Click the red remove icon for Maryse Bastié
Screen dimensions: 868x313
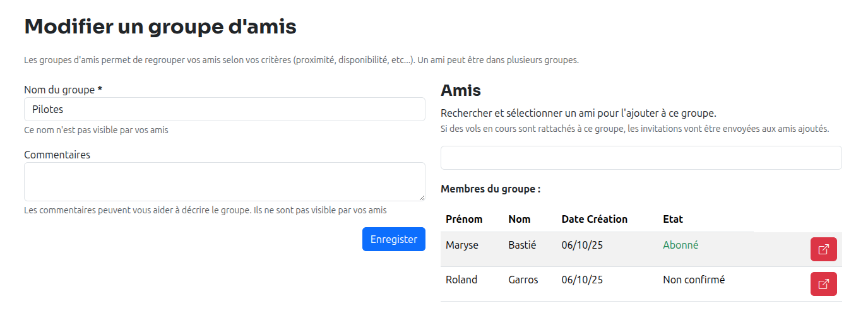coord(823,249)
